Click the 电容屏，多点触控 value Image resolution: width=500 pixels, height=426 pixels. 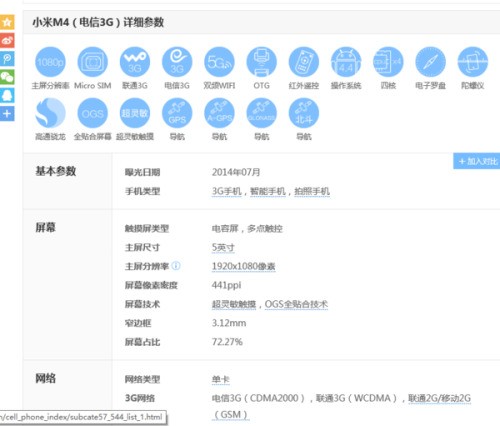pyautogui.click(x=247, y=229)
